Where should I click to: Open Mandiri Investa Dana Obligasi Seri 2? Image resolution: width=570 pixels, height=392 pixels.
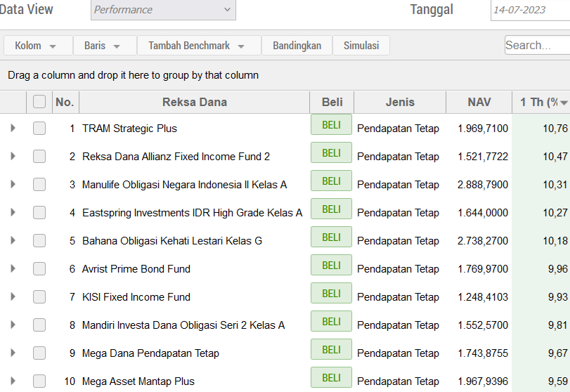183,325
